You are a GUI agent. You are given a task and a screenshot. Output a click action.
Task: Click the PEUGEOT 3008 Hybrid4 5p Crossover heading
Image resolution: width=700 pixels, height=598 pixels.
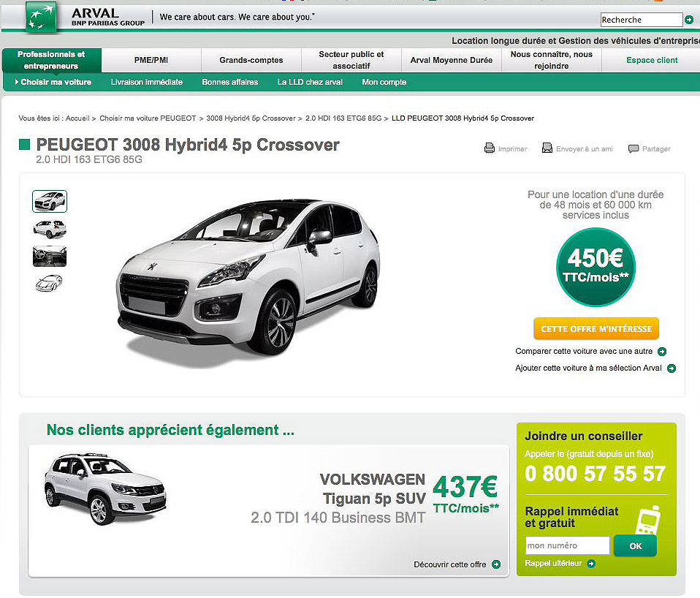188,145
